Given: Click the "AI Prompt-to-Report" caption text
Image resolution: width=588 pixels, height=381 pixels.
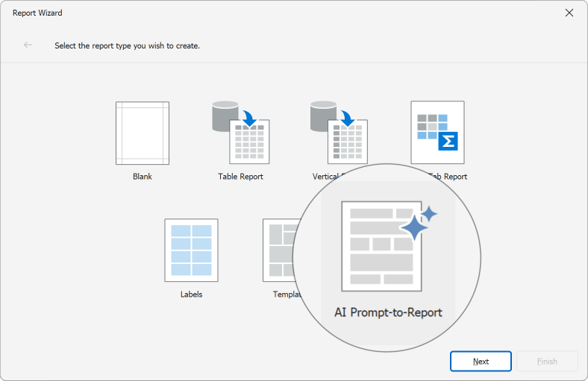Looking at the screenshot, I should (x=388, y=312).
